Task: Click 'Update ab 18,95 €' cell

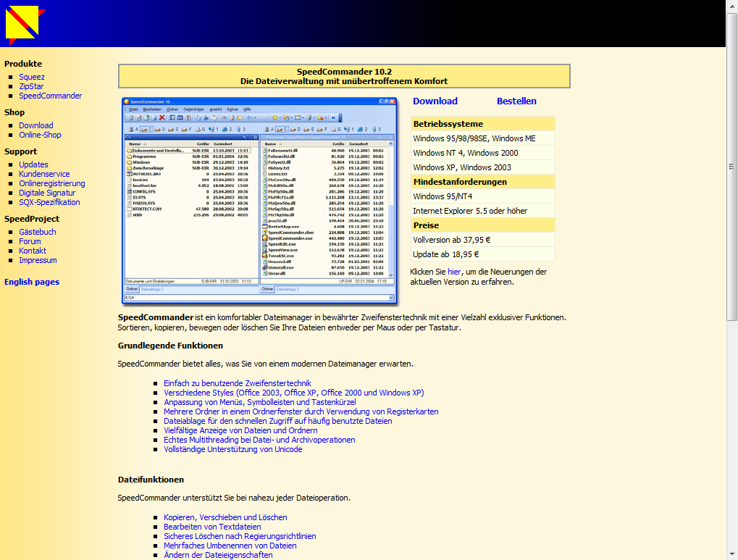Action: [x=483, y=254]
